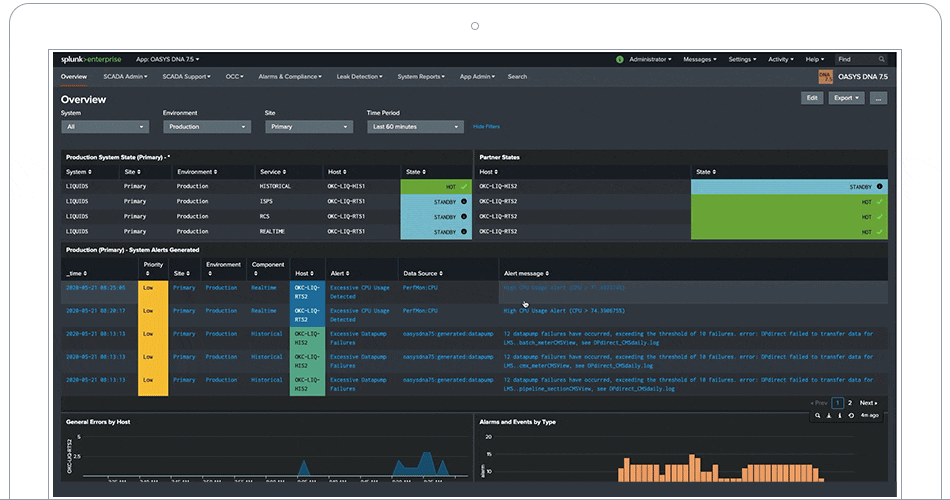Refresh the alerts panel with the refresh icon
Viewport: 950px width, 500px height.
click(851, 415)
